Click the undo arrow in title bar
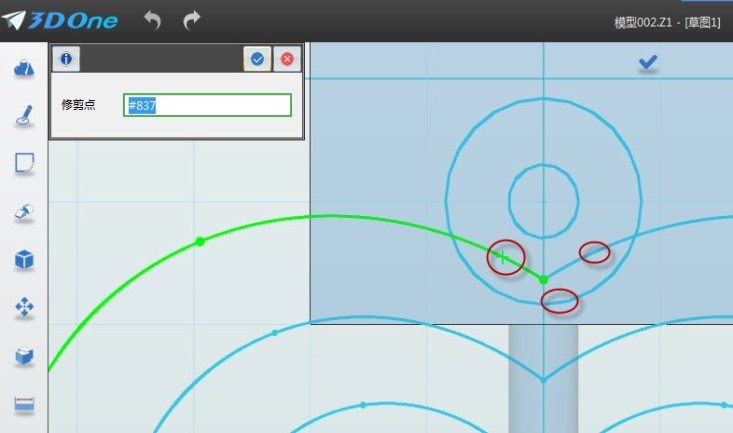The height and width of the screenshot is (433, 733). [152, 20]
